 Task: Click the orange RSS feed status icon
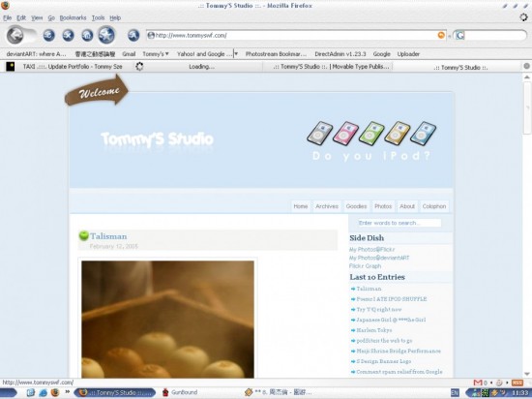coord(517,383)
